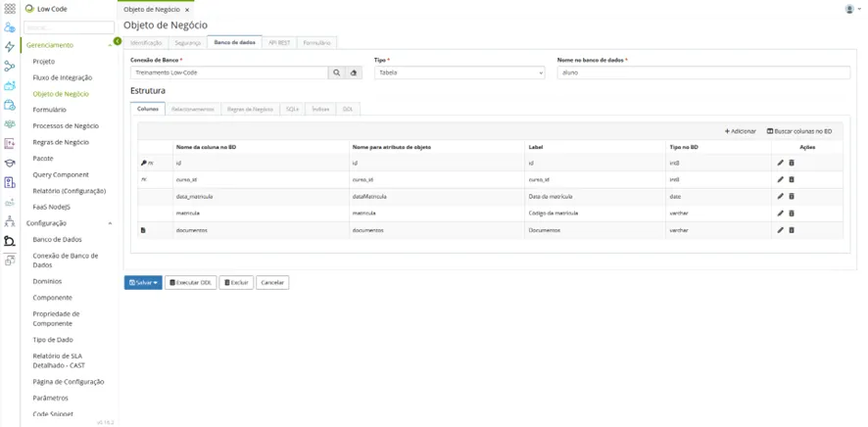Close the Objeto de Negócio tab

187,10
